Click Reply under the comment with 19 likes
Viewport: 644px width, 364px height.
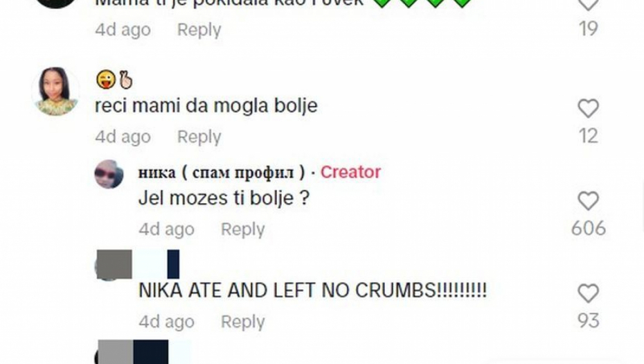(199, 30)
